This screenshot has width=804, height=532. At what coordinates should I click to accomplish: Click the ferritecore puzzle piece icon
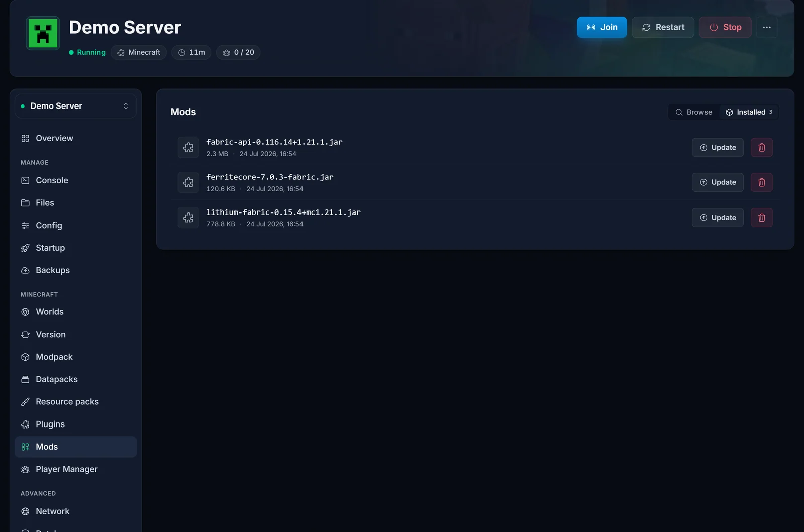(x=188, y=182)
